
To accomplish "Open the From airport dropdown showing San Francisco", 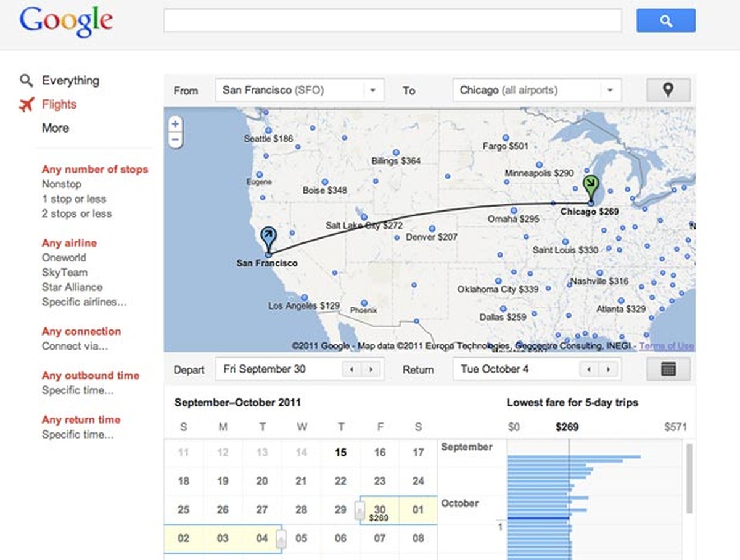I will [298, 90].
